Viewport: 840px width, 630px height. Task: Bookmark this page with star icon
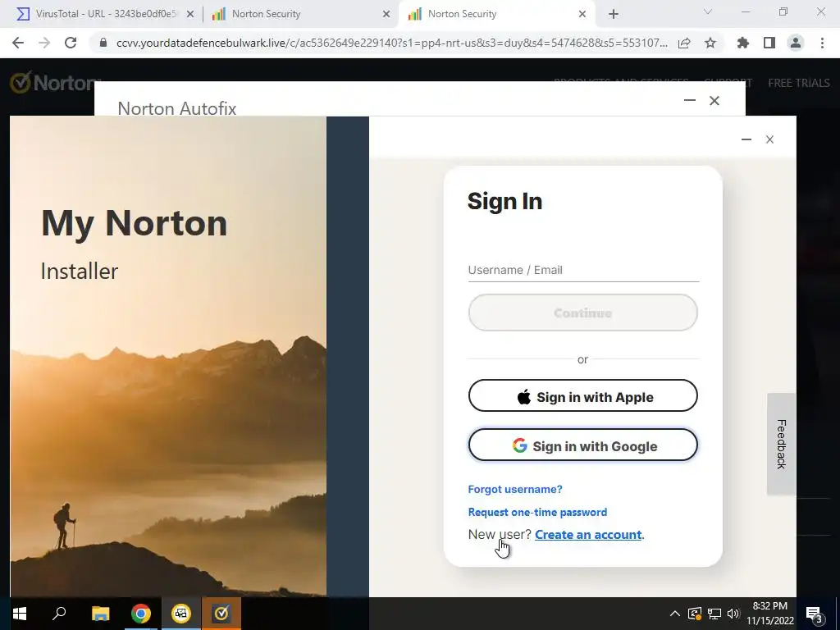(x=710, y=43)
